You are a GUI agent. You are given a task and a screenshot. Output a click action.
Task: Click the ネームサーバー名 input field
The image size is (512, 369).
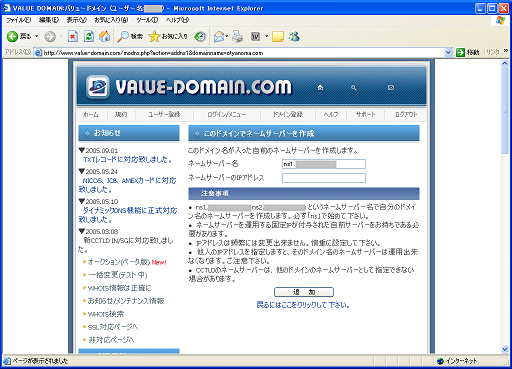pos(324,164)
